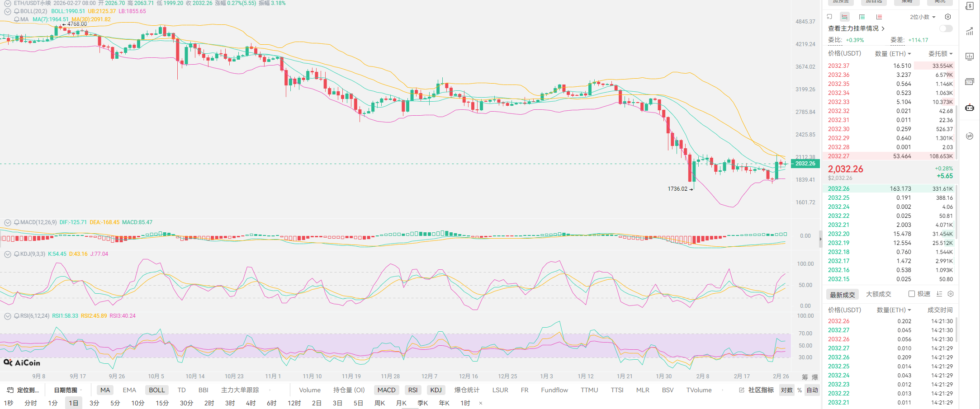Open the 2位小数 decimal precision dropdown
Screen dimensions: 980x409
coord(923,17)
